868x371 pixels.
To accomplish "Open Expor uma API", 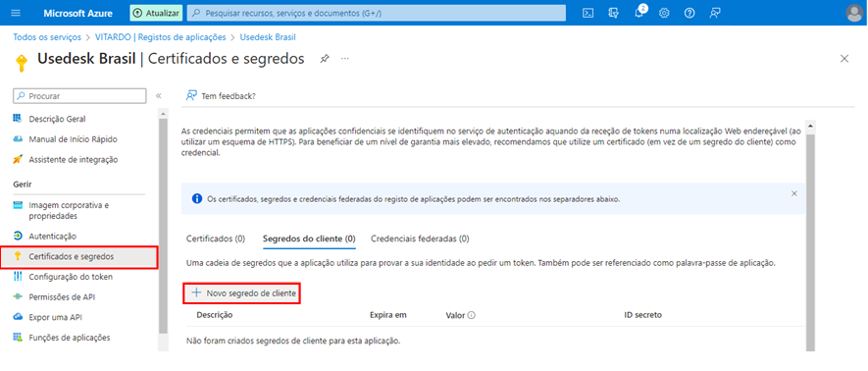I will tap(55, 317).
